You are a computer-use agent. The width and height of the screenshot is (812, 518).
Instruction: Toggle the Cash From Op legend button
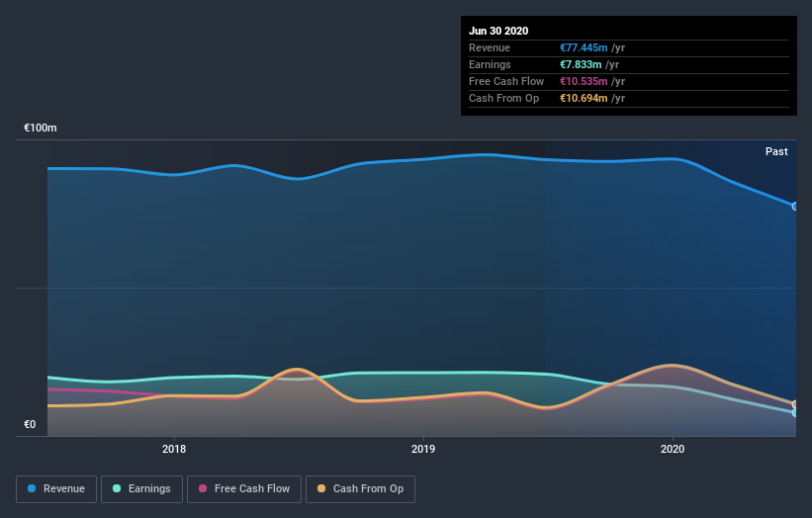click(360, 489)
